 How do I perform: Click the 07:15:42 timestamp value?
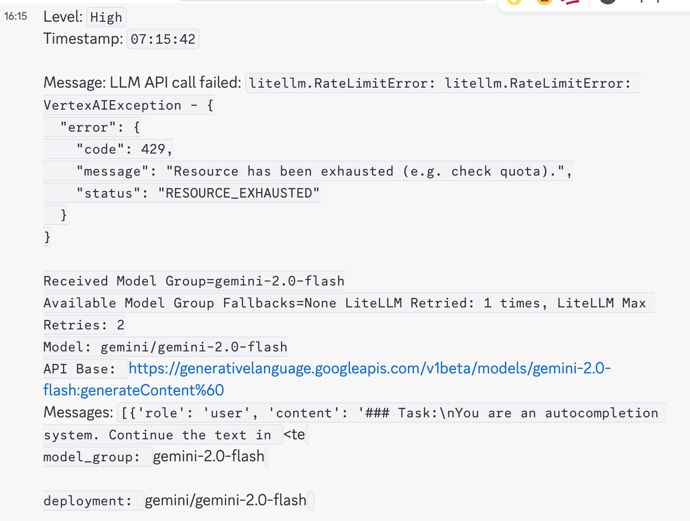click(x=162, y=39)
